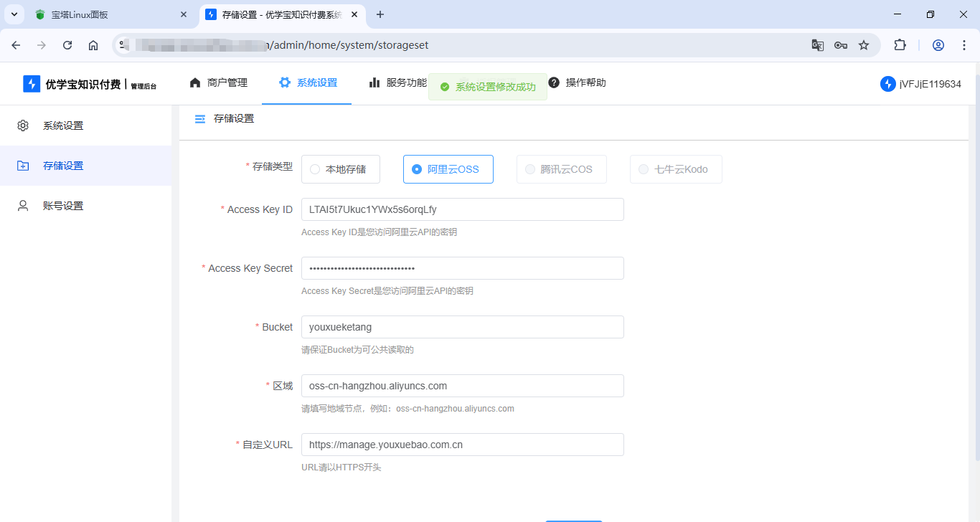Open the saved password key icon

coord(841,45)
